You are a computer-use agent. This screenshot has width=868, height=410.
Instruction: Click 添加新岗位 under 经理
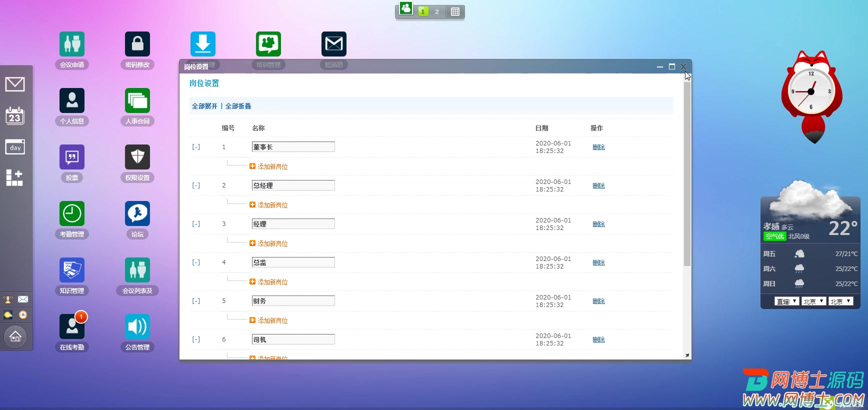pyautogui.click(x=268, y=243)
